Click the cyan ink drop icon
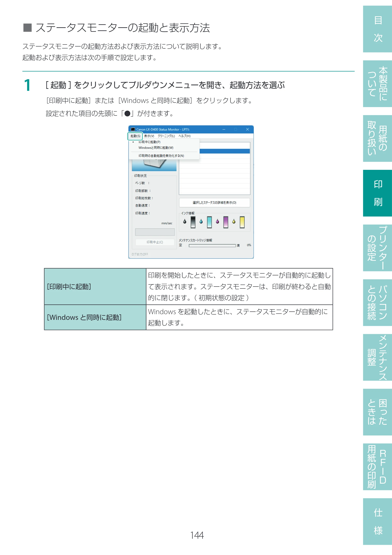The image size is (392, 555). 201,221
